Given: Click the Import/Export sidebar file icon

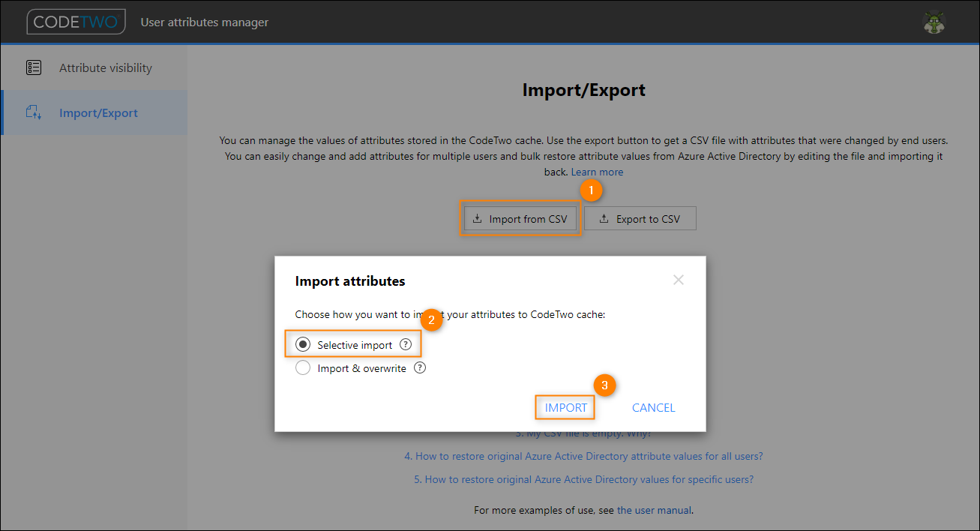Looking at the screenshot, I should [34, 113].
